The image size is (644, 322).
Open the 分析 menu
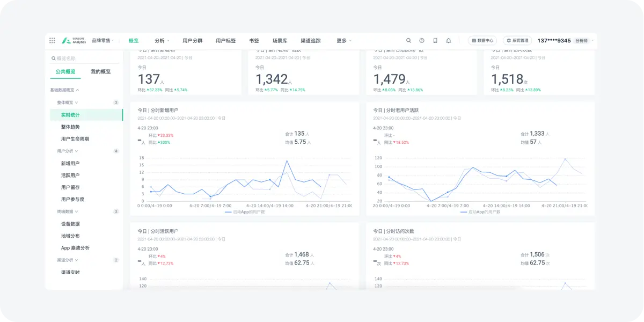162,40
